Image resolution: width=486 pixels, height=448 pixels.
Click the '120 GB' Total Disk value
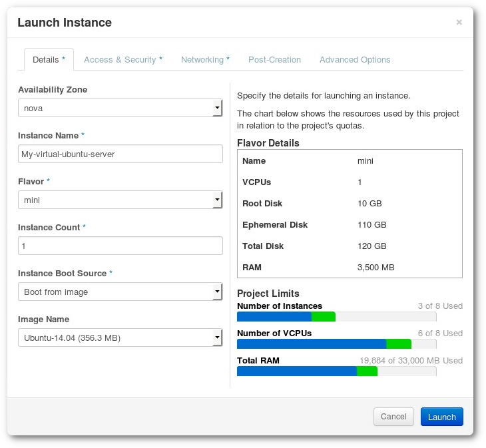pyautogui.click(x=372, y=246)
